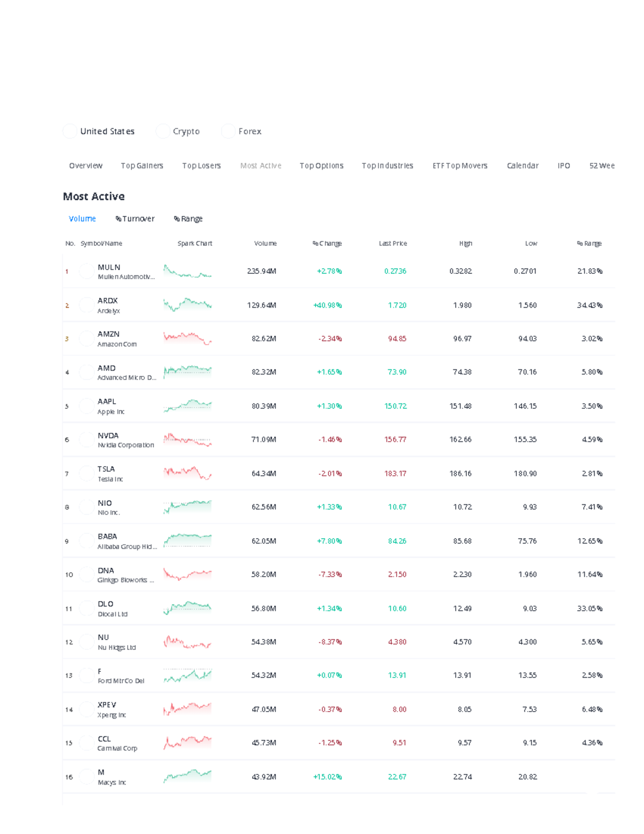Click the Tesla logo icon beside TSLA
The image size is (644, 834).
tap(86, 474)
